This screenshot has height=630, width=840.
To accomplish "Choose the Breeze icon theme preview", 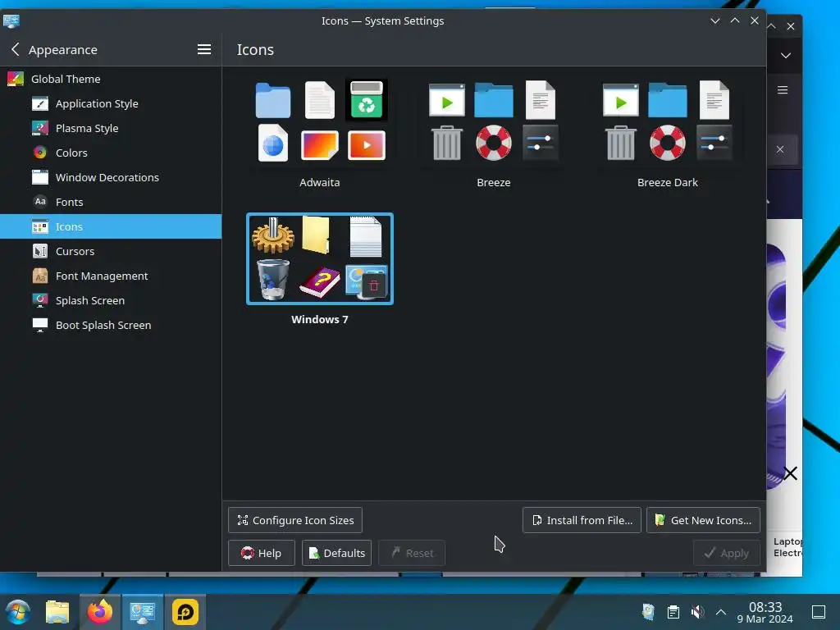I will [493, 121].
